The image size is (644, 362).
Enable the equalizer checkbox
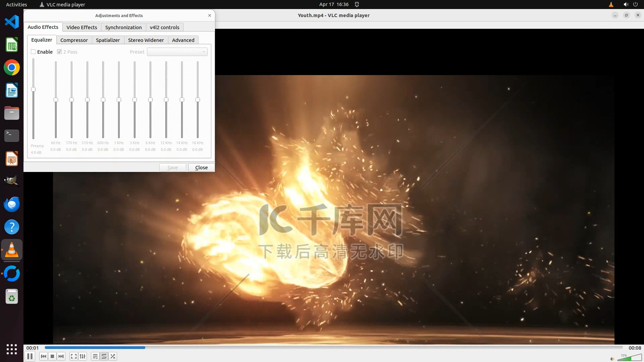(33, 52)
